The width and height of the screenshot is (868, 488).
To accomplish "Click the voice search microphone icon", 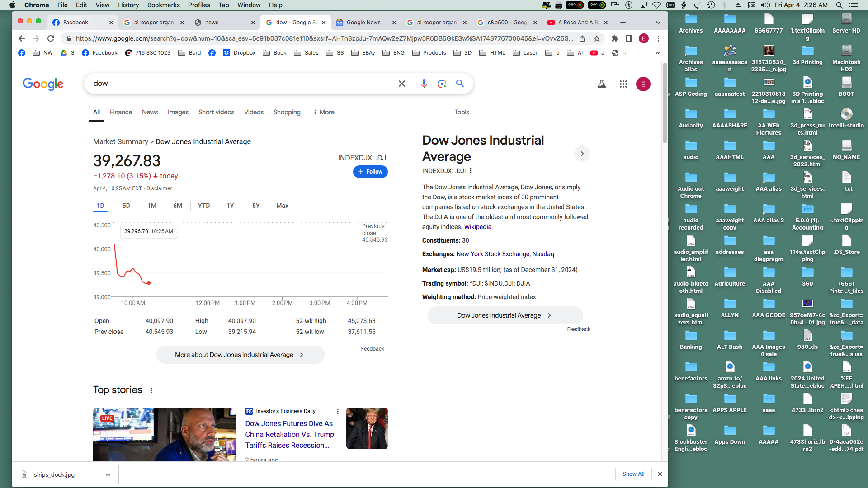I will click(424, 84).
